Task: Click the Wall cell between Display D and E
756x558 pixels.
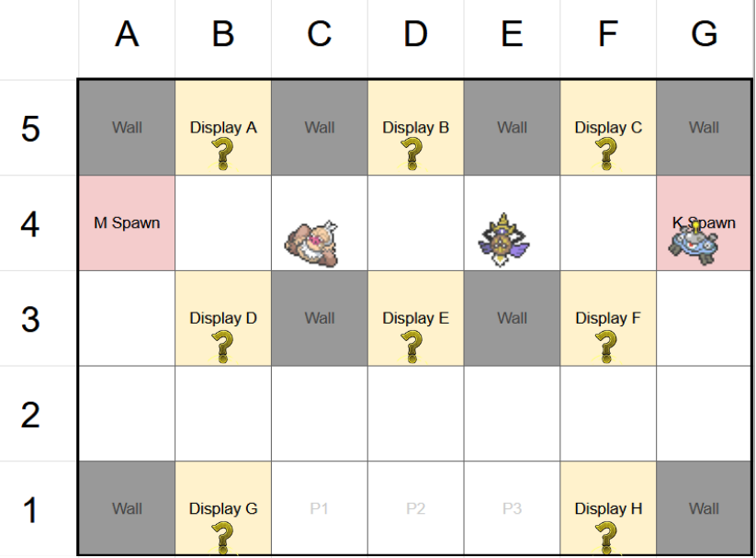Action: (x=320, y=318)
